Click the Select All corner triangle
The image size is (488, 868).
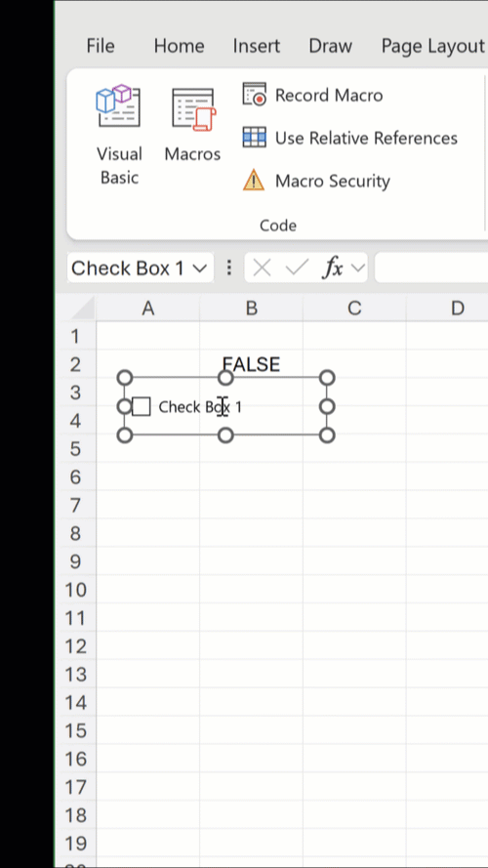(x=83, y=309)
